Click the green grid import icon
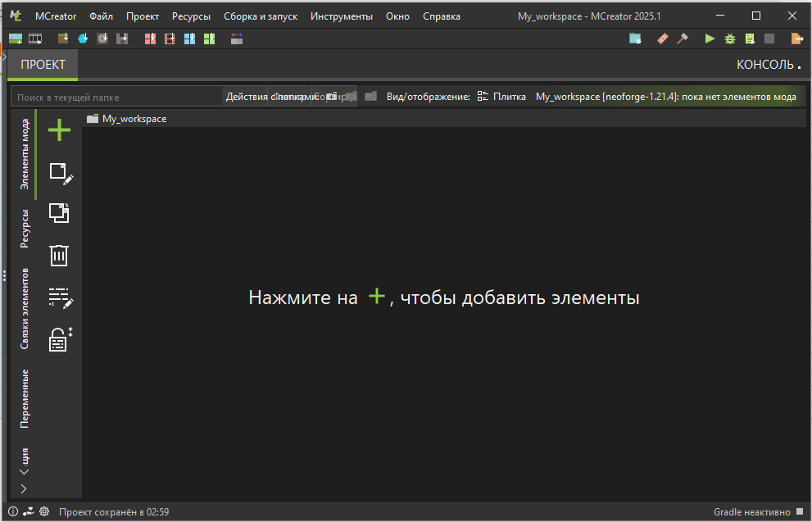The width and height of the screenshot is (812, 522). click(209, 39)
